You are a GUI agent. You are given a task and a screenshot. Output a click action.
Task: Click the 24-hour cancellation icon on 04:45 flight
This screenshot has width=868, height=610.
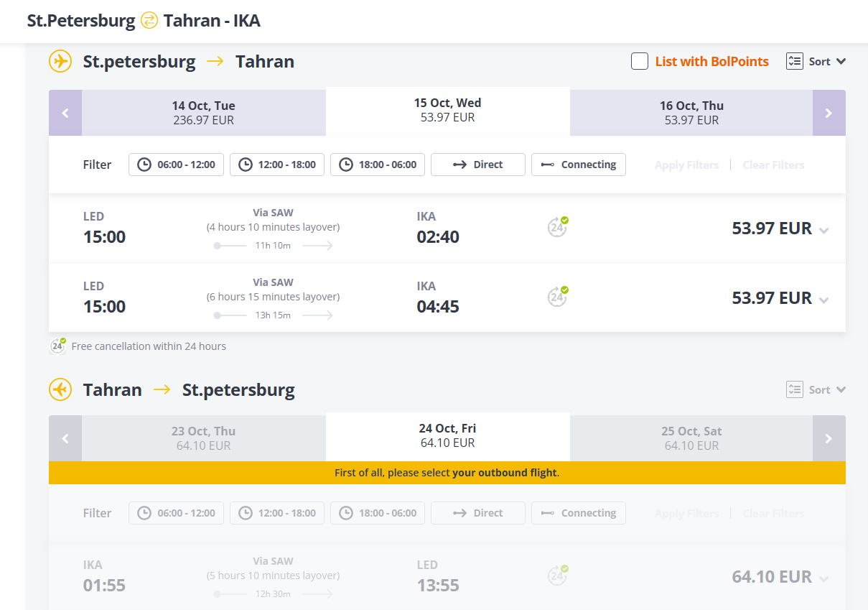click(x=557, y=297)
